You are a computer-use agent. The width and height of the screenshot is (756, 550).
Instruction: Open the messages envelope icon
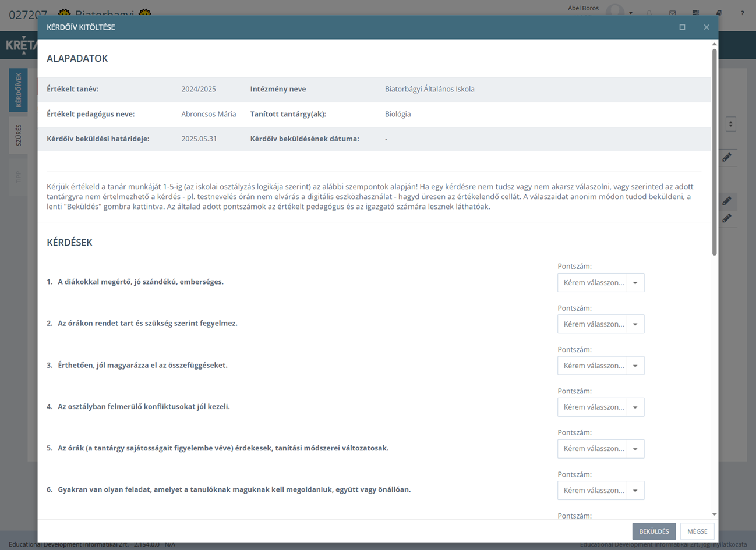click(x=672, y=13)
